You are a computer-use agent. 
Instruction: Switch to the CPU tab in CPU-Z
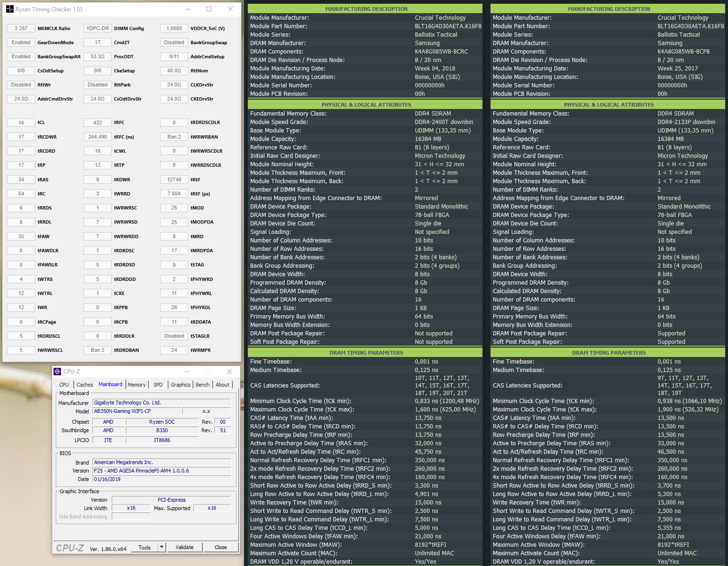[x=64, y=385]
